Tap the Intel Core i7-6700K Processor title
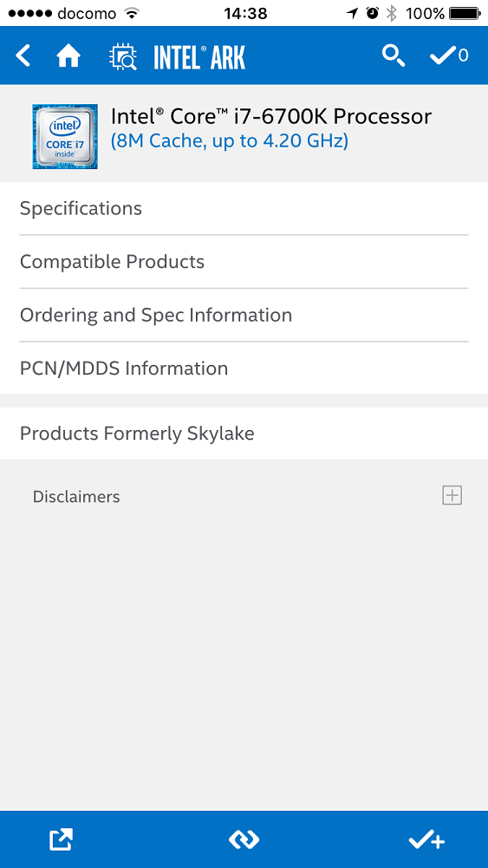Screen dimensions: 488x868 tap(271, 116)
